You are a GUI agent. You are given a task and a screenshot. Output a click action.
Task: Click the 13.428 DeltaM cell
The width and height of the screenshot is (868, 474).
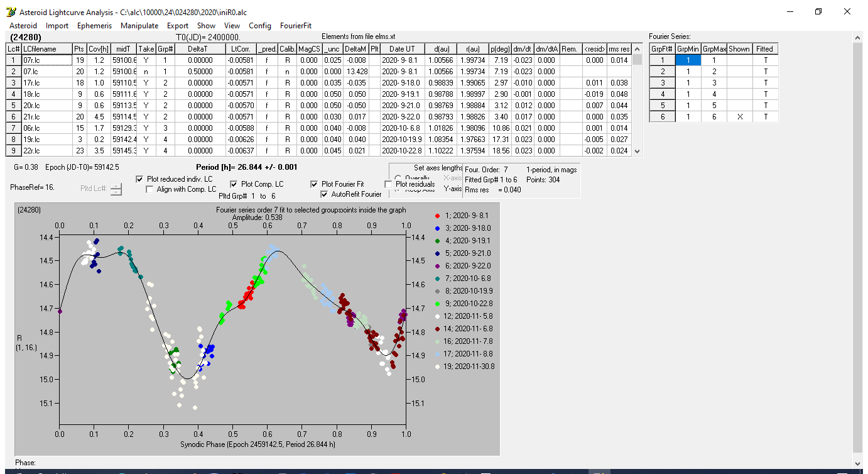355,72
